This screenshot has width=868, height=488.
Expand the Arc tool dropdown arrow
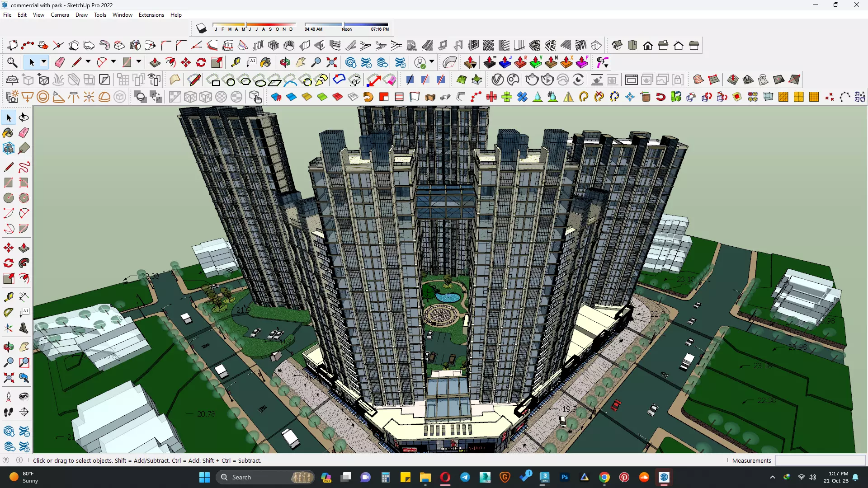113,62
